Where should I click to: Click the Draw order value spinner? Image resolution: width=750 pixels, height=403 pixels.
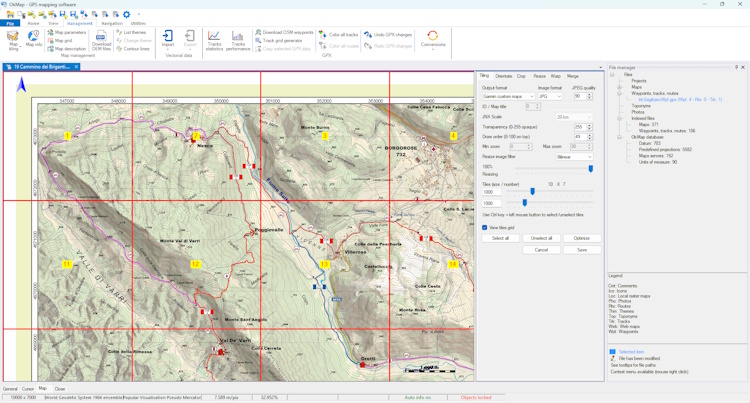click(x=583, y=137)
